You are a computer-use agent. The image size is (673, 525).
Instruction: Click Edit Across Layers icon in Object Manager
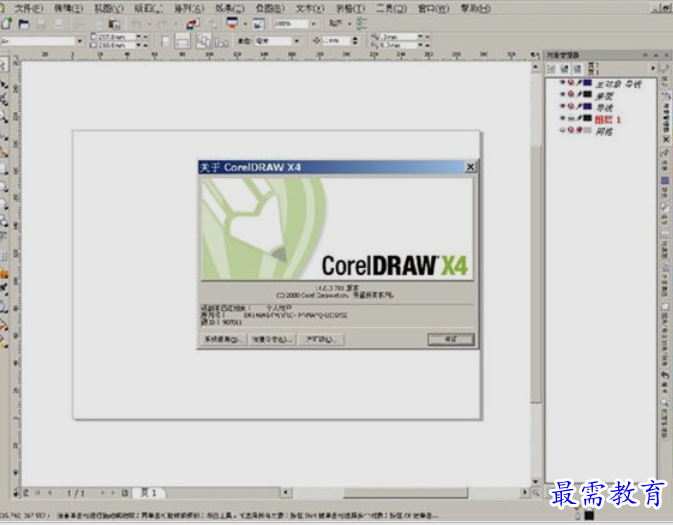(x=565, y=69)
